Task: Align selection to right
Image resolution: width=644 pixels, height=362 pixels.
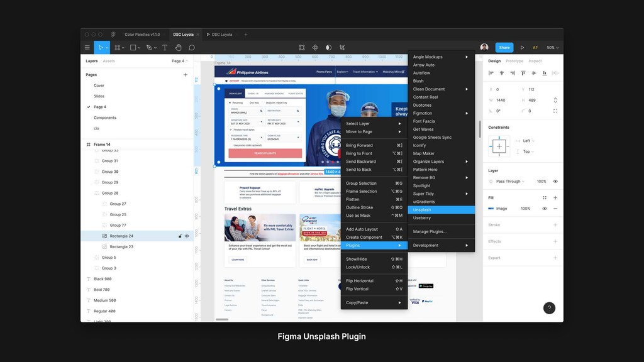Action: point(513,73)
